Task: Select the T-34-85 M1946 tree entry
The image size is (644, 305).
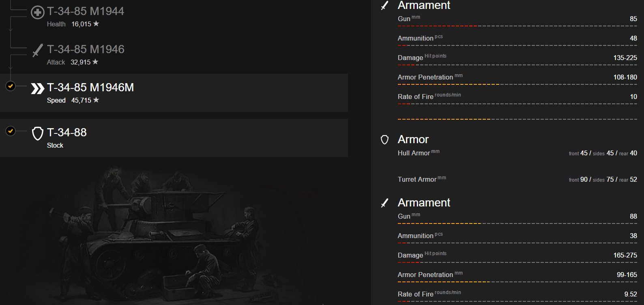Action: 85,54
